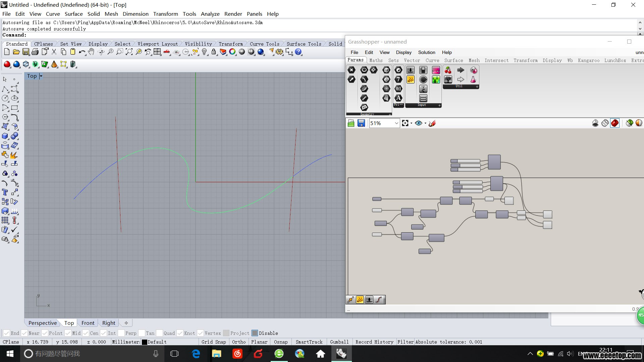
Task: Open the Params menu in Grasshopper
Action: 357,60
